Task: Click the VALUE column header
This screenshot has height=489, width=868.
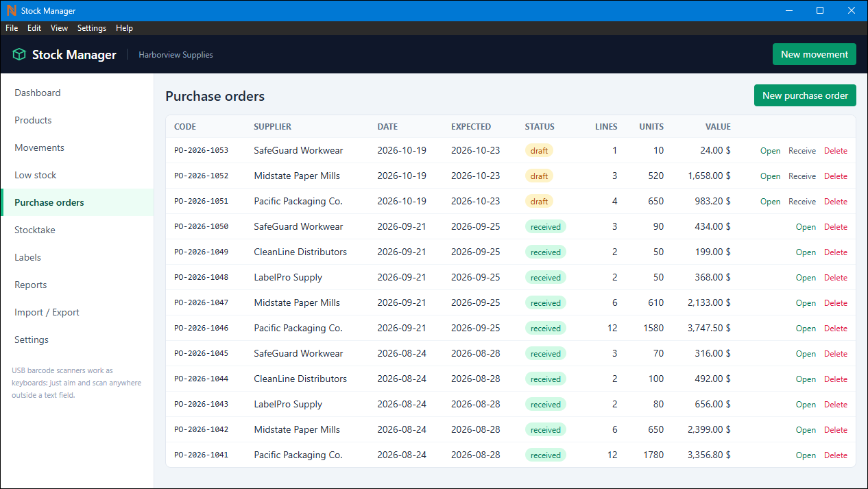Action: (x=718, y=127)
